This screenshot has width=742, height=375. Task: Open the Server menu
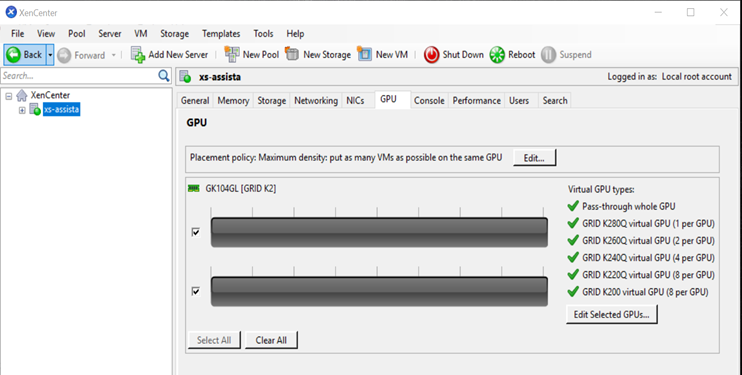(110, 34)
